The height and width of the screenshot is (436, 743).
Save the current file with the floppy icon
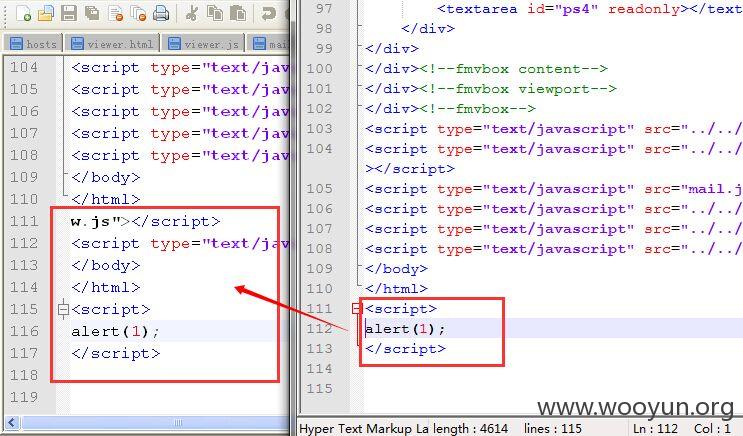[69, 13]
